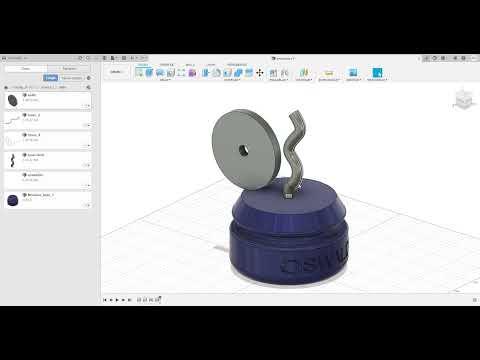Open version dropdown on the disc item
The height and width of the screenshot is (360, 480).
click(86, 106)
